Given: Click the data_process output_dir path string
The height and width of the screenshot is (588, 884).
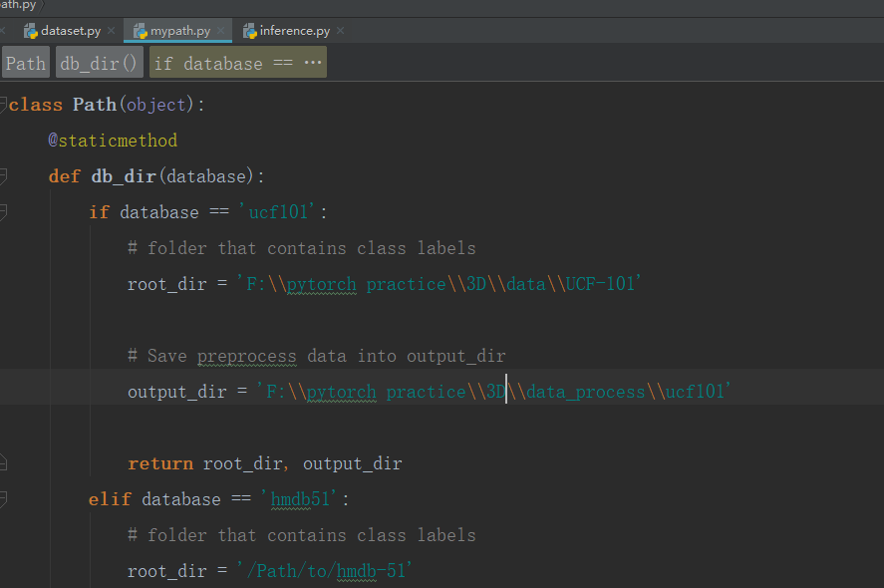Looking at the screenshot, I should (494, 392).
